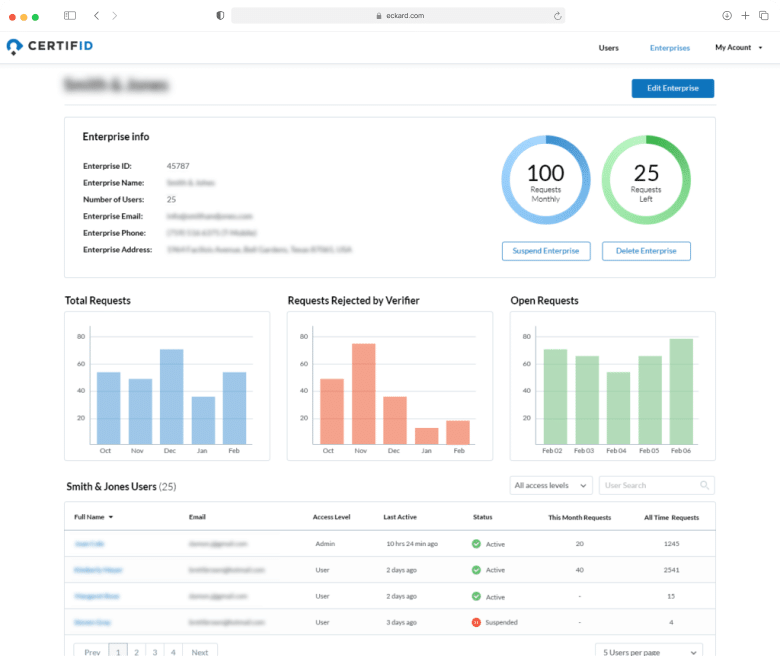The image size is (780, 656).
Task: Expand the My Account dropdown menu
Action: click(x=739, y=47)
